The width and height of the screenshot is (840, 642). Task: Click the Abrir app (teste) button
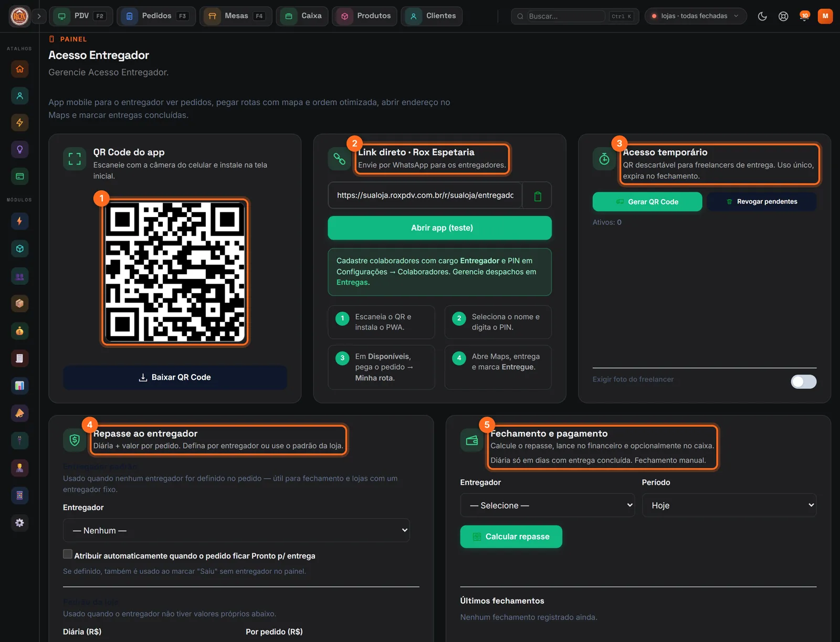click(440, 228)
